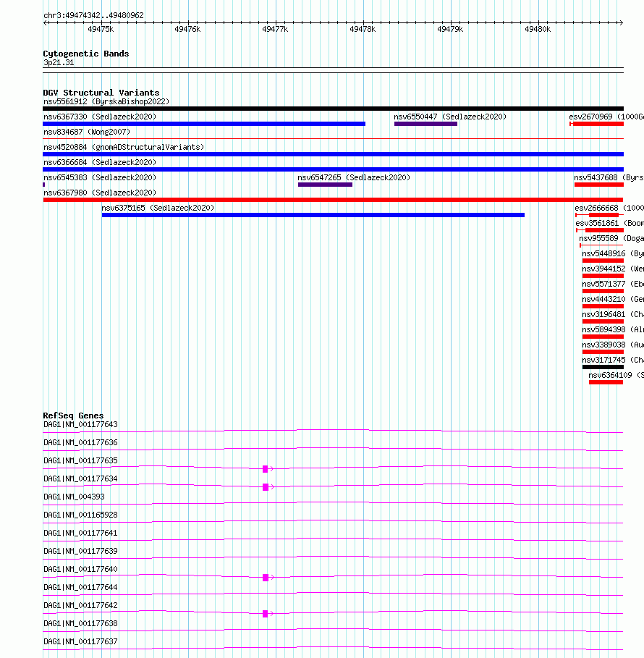This screenshot has height=658, width=644.
Task: Select the nsv6364109 red variant bar
Action: (606, 382)
